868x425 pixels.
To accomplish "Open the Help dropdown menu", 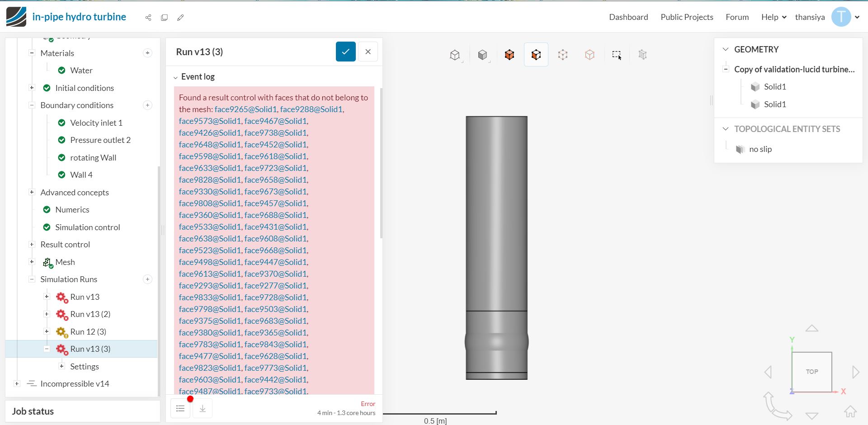I will (x=774, y=17).
